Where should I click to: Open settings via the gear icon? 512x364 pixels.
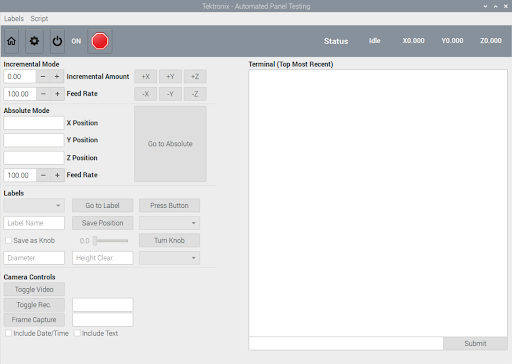click(34, 41)
